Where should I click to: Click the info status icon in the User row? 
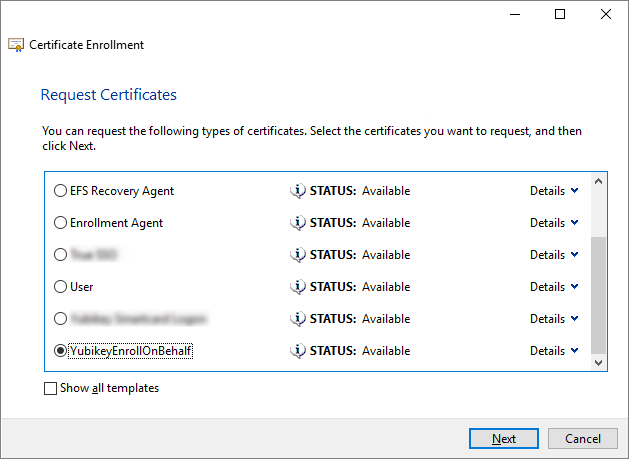297,287
